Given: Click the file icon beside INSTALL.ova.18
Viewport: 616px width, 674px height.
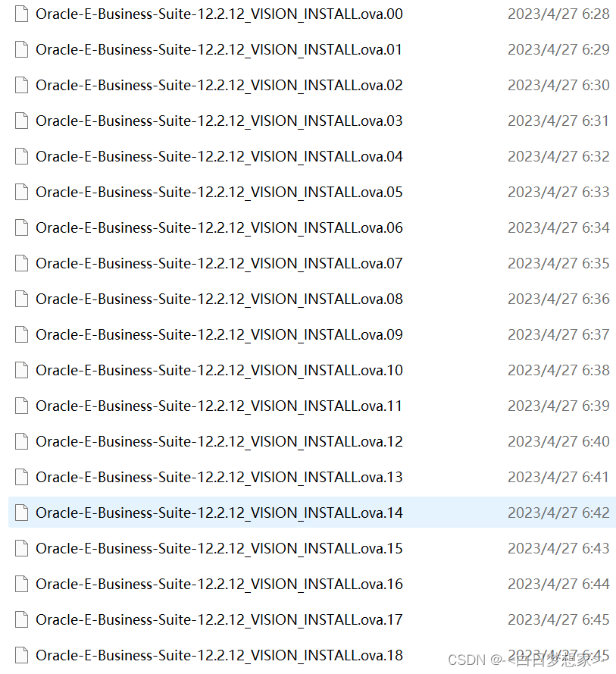Looking at the screenshot, I should [x=20, y=655].
